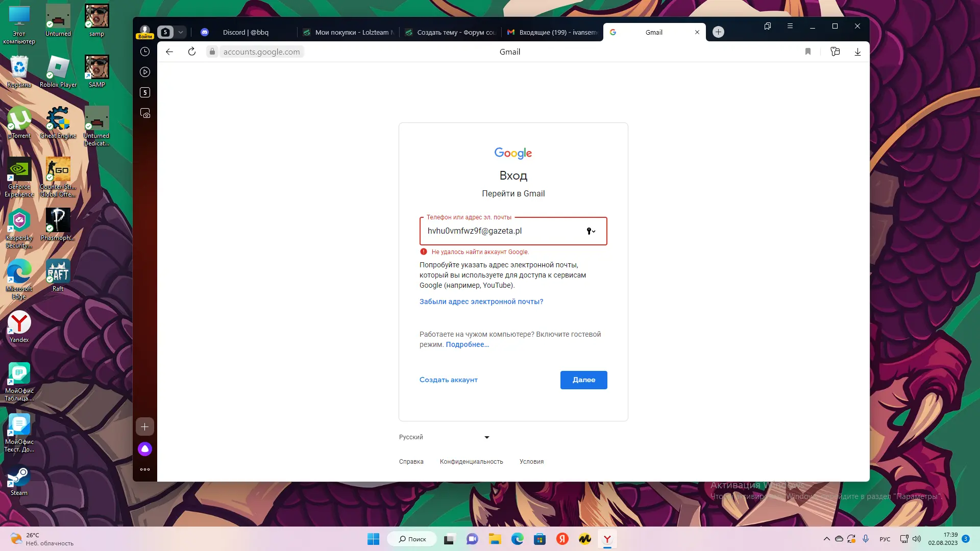Click the Подробнее guest mode link
Image resolution: width=980 pixels, height=551 pixels.
[x=467, y=344]
